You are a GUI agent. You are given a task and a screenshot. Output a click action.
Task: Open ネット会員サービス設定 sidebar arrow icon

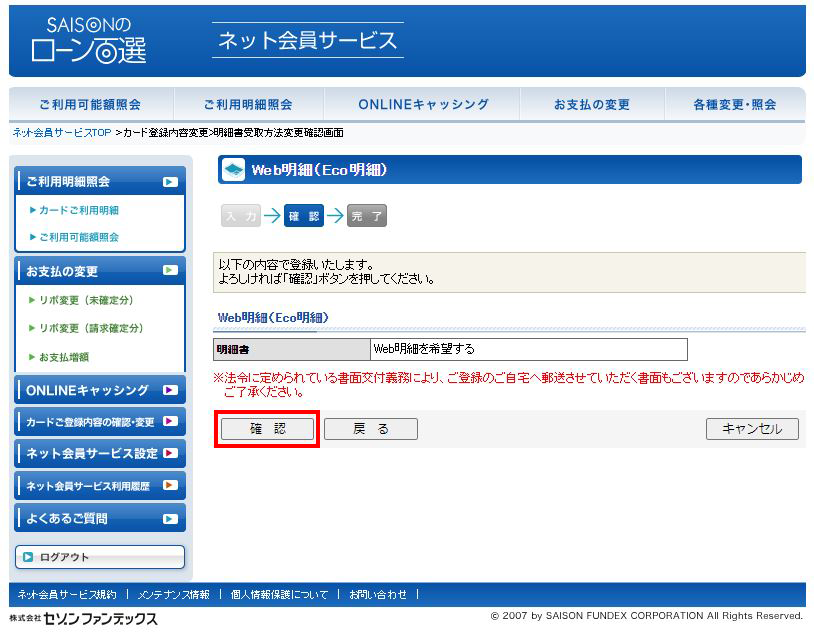tap(170, 453)
